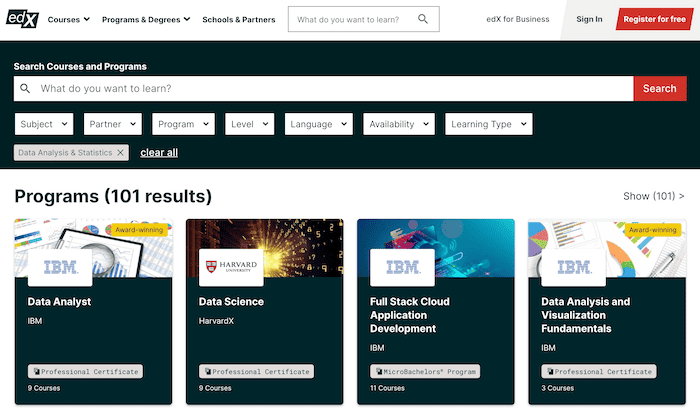Click IBM logo on Data Analyst card
The height and width of the screenshot is (410, 700).
pyautogui.click(x=60, y=268)
